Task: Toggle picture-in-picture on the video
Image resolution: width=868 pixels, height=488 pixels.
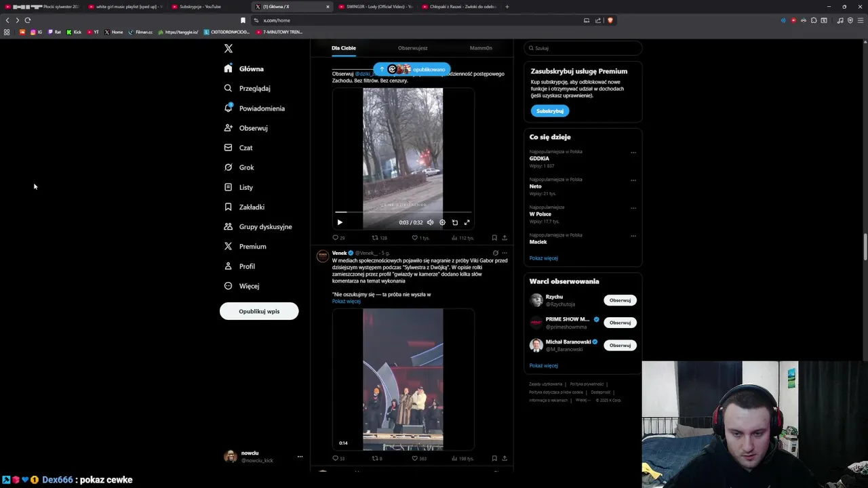Action: [454, 222]
